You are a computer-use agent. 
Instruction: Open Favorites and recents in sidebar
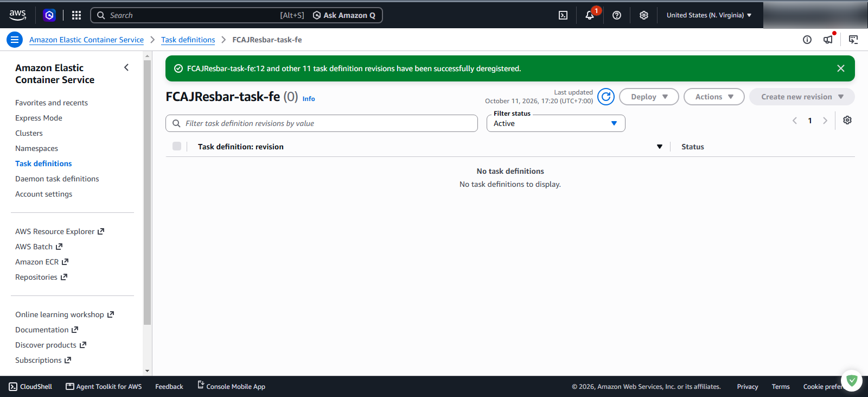[x=52, y=103]
